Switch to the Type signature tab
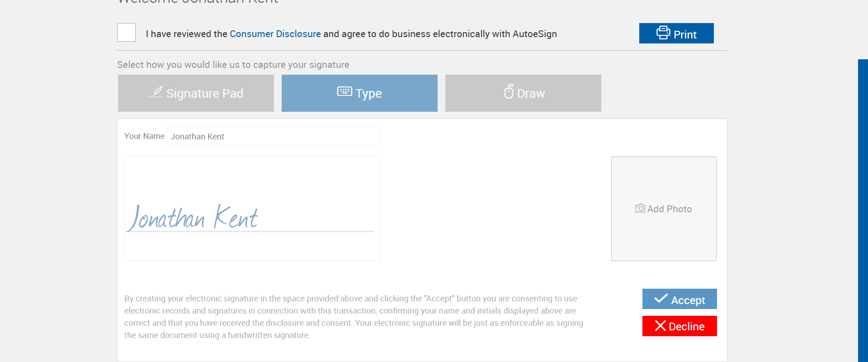868x362 pixels. (x=359, y=93)
